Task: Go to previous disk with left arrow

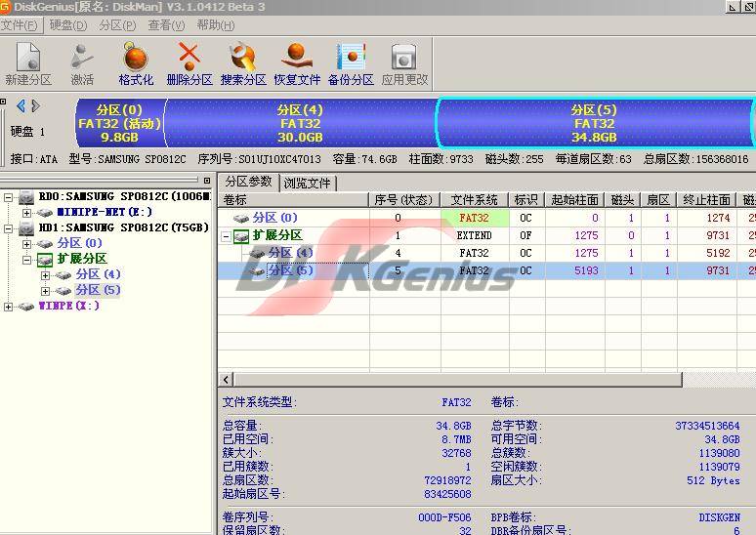Action: [x=21, y=105]
